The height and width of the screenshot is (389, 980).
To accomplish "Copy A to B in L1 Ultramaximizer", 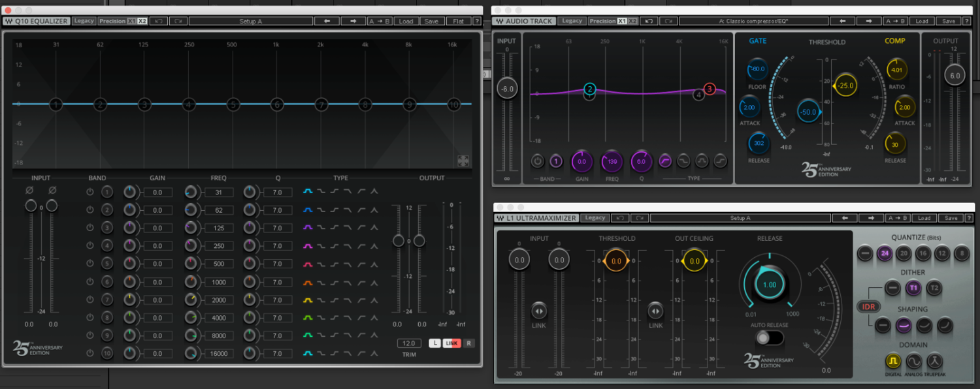I will [x=898, y=218].
